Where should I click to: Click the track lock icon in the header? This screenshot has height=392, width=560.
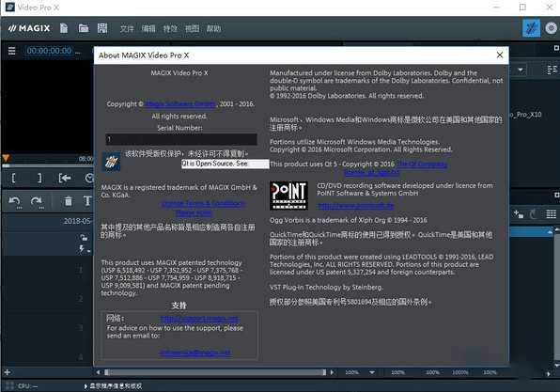84,237
